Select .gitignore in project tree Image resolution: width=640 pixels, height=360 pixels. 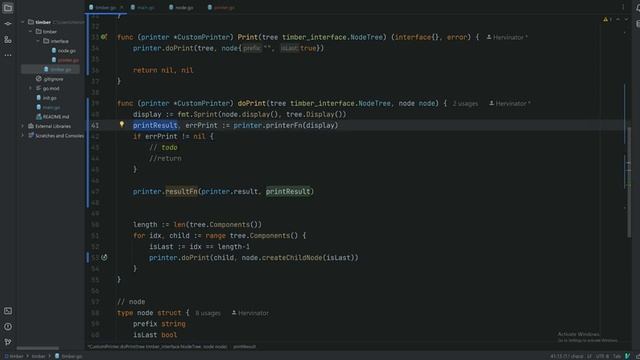click(50, 79)
